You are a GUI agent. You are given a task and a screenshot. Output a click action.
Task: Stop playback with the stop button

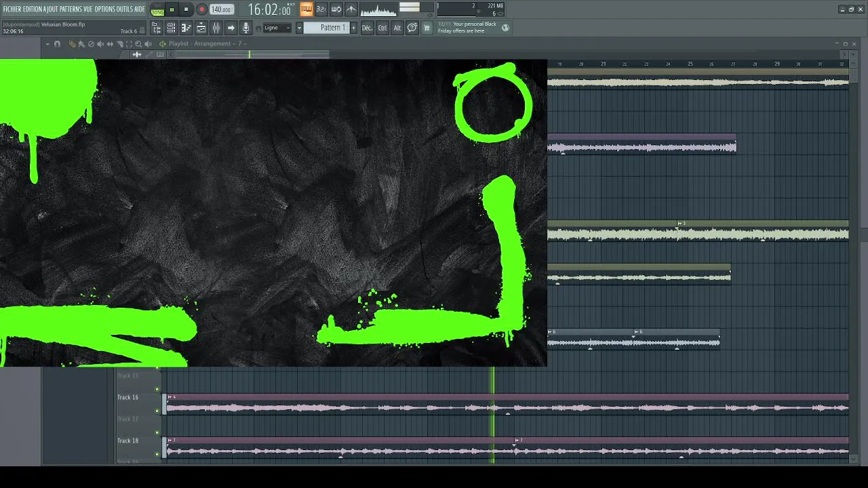(186, 9)
